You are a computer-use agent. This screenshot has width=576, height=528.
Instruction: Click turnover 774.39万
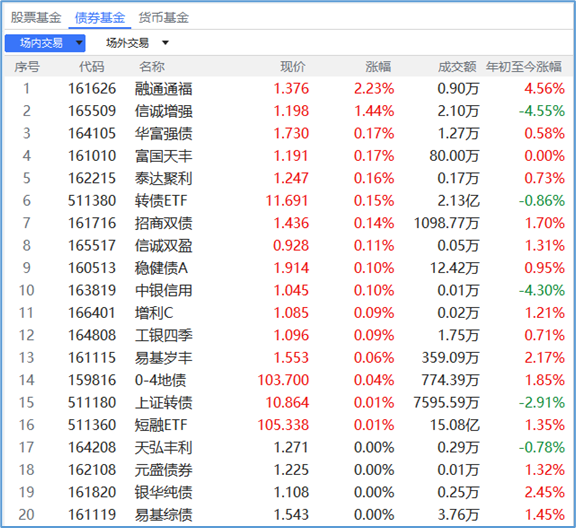[451, 380]
